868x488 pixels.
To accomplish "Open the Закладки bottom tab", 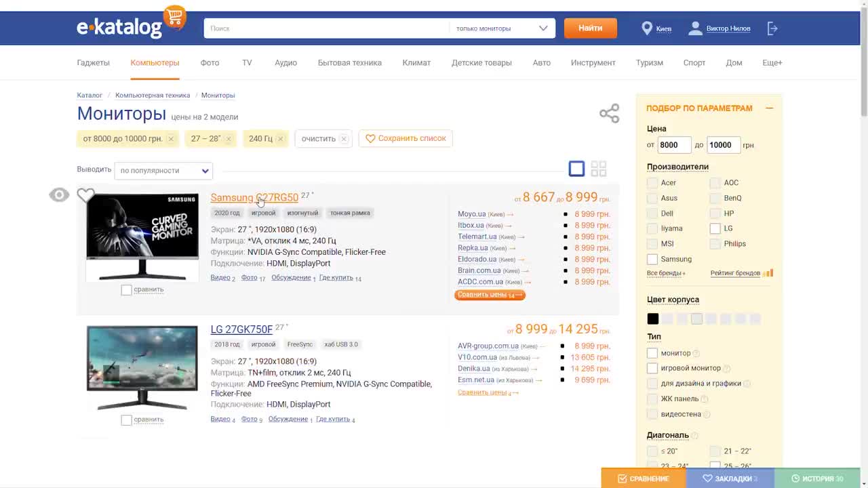I will 730,479.
